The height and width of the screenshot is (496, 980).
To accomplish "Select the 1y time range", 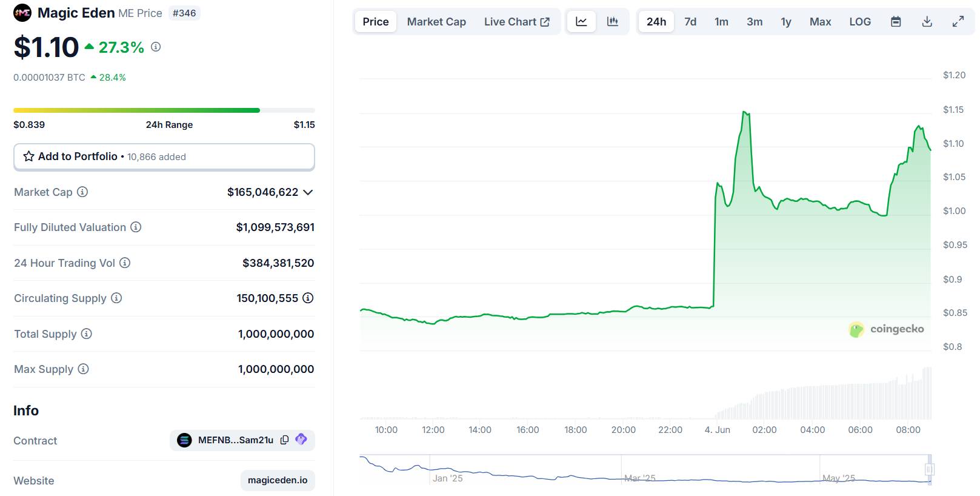I will click(786, 22).
